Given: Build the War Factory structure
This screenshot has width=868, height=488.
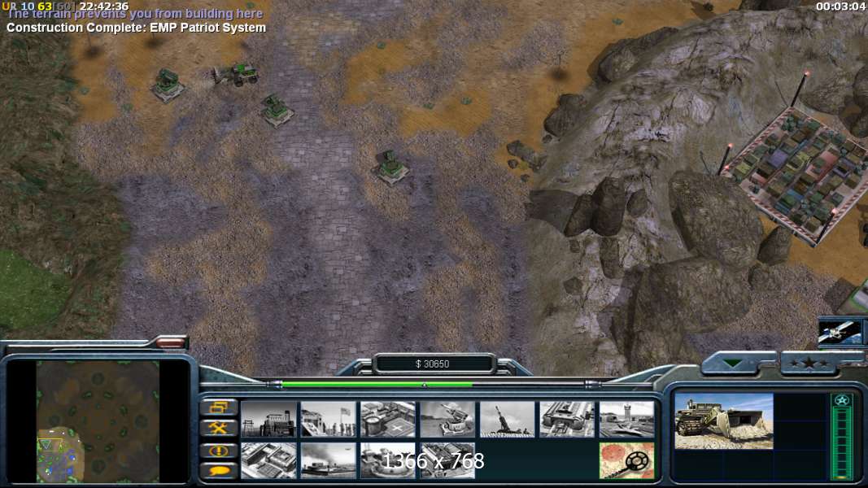Looking at the screenshot, I should [567, 420].
